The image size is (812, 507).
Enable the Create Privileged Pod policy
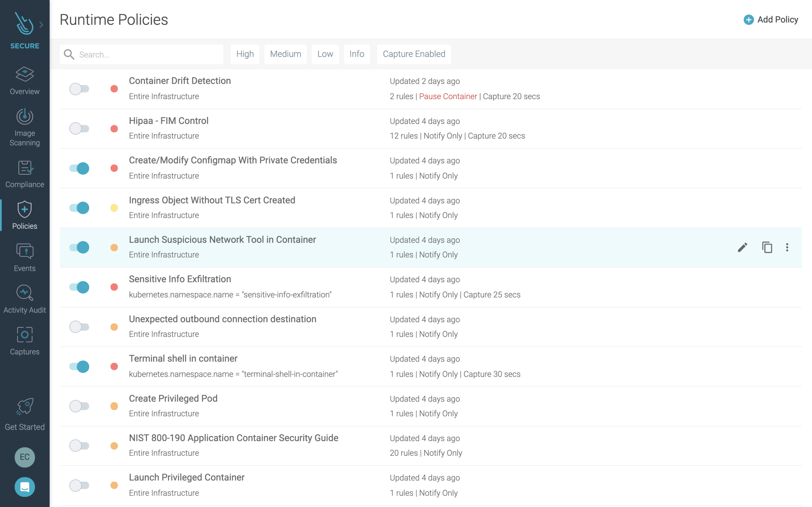pyautogui.click(x=80, y=406)
